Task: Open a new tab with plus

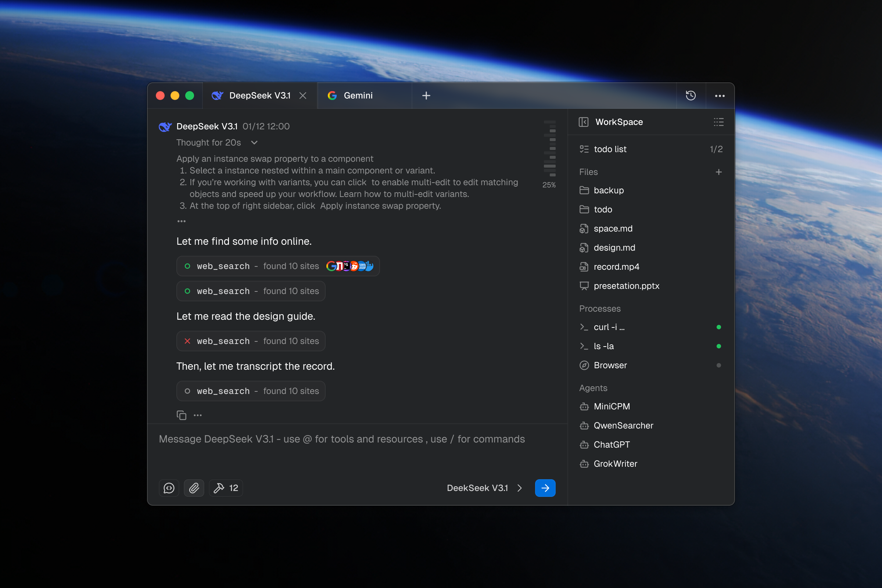Action: pos(426,96)
